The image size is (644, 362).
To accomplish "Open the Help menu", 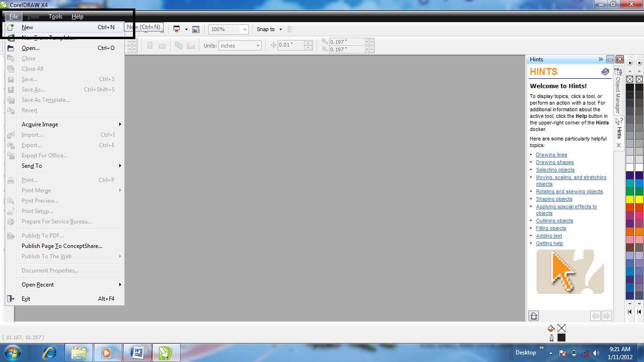I will pos(77,16).
